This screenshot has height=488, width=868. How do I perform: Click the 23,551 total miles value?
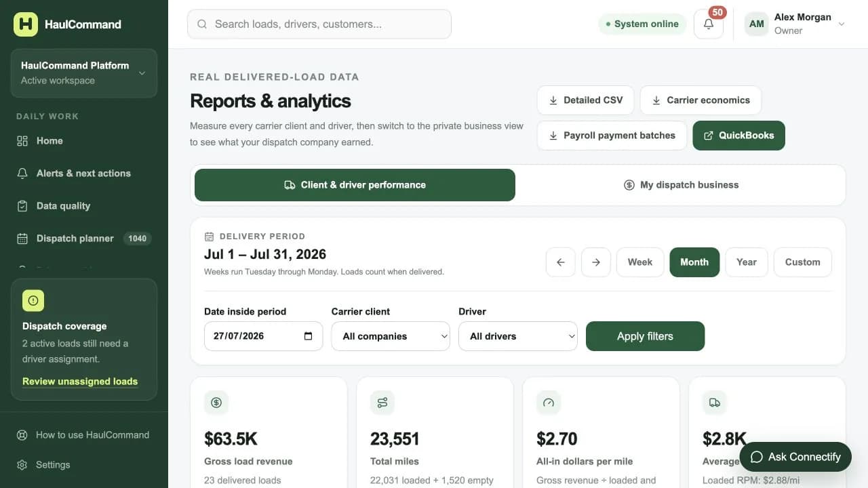point(395,439)
